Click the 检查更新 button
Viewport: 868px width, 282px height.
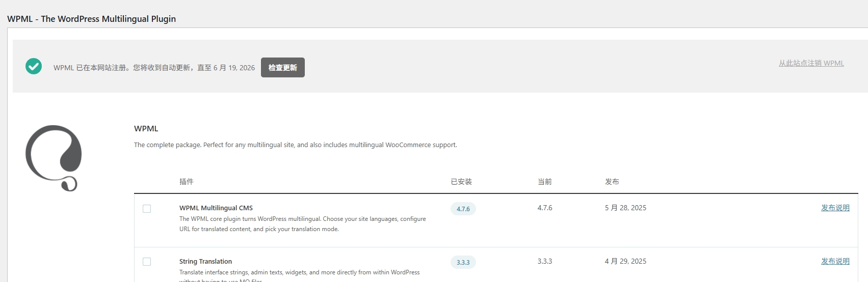click(283, 67)
